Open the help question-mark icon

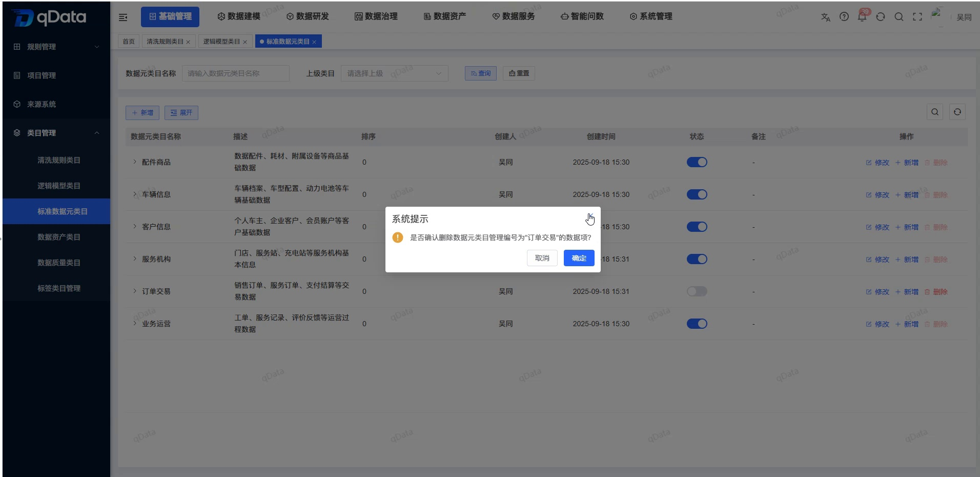(844, 17)
